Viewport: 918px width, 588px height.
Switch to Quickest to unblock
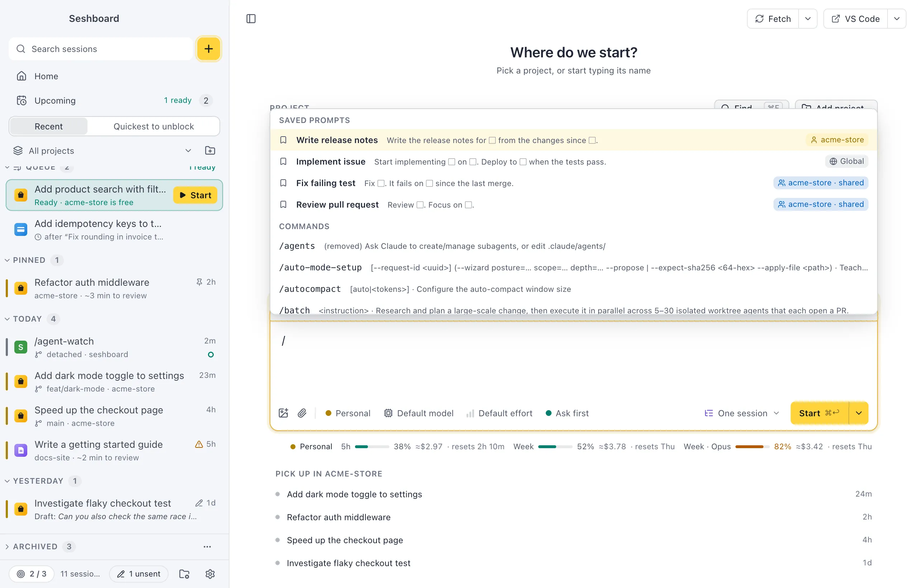click(x=153, y=126)
